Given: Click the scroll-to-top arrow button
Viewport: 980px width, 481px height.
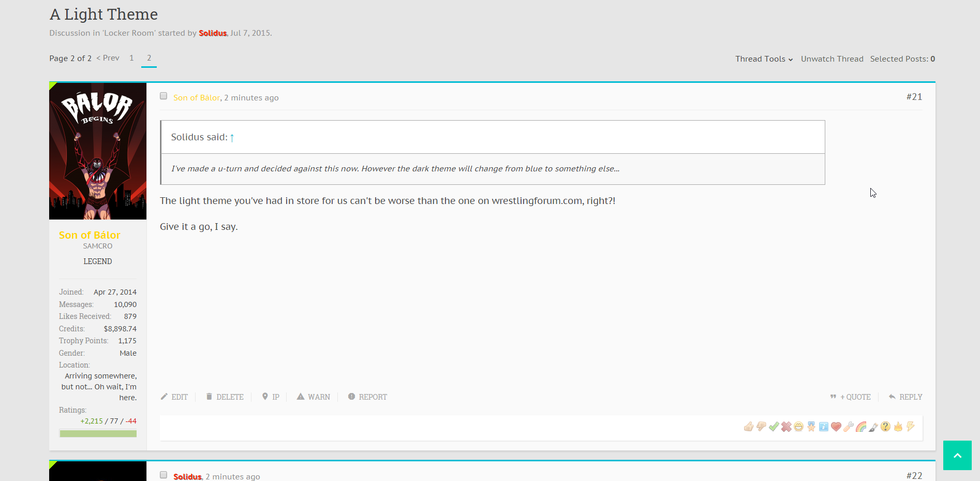Looking at the screenshot, I should click(957, 456).
